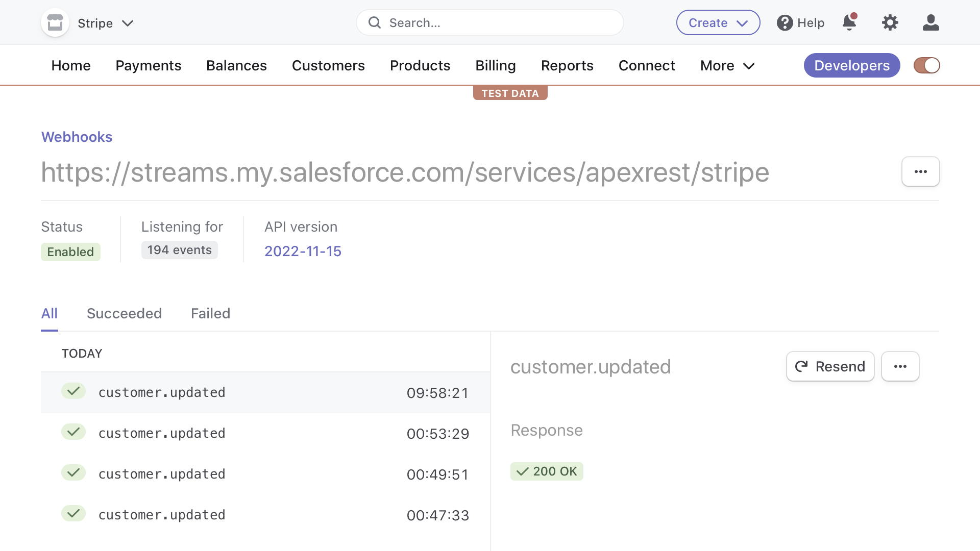Expand the Stripe account switcher chevron
This screenshot has width=980, height=551.
click(x=128, y=23)
